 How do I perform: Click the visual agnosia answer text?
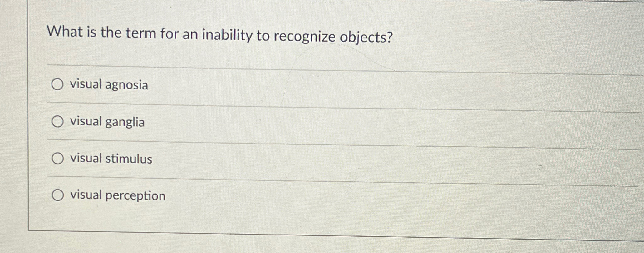(109, 84)
